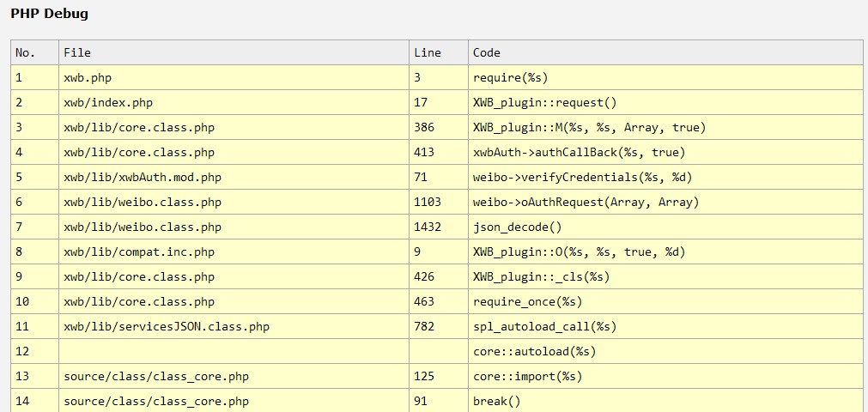This screenshot has height=412, width=868.
Task: Click the XWB_plugin::request() code cell
Action: pyautogui.click(x=545, y=102)
